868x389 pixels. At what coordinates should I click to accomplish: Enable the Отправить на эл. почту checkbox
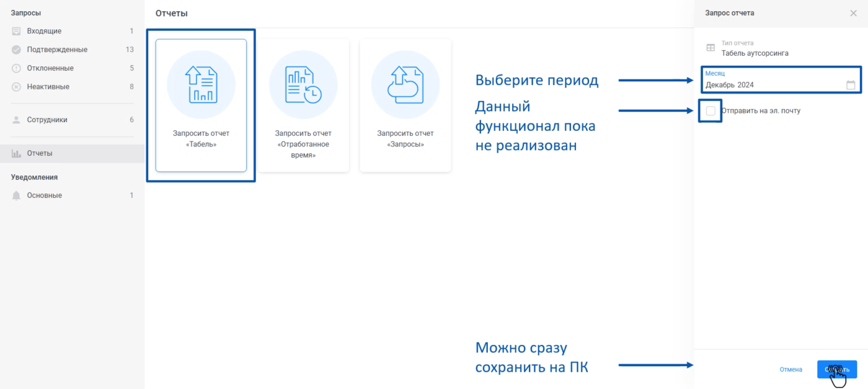click(x=711, y=111)
